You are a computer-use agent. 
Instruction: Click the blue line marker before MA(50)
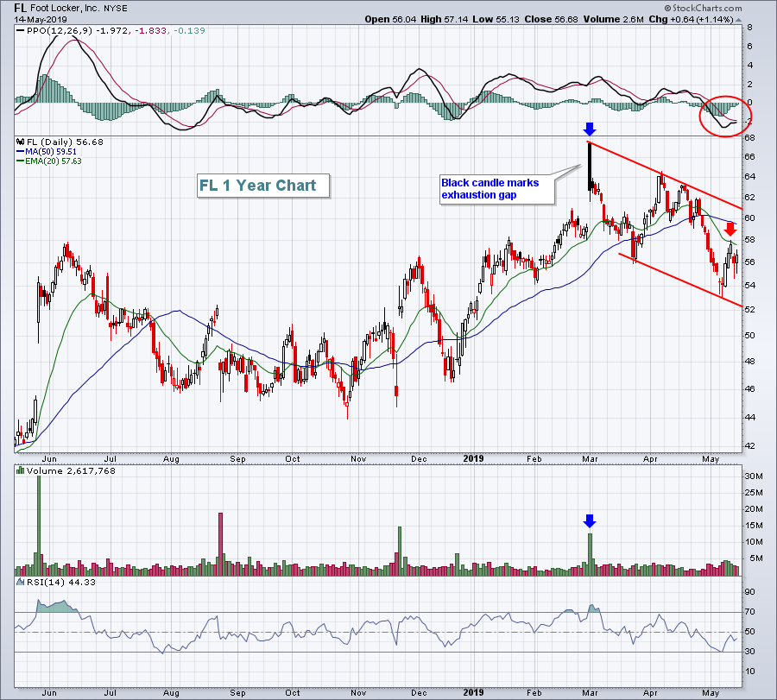click(21, 152)
